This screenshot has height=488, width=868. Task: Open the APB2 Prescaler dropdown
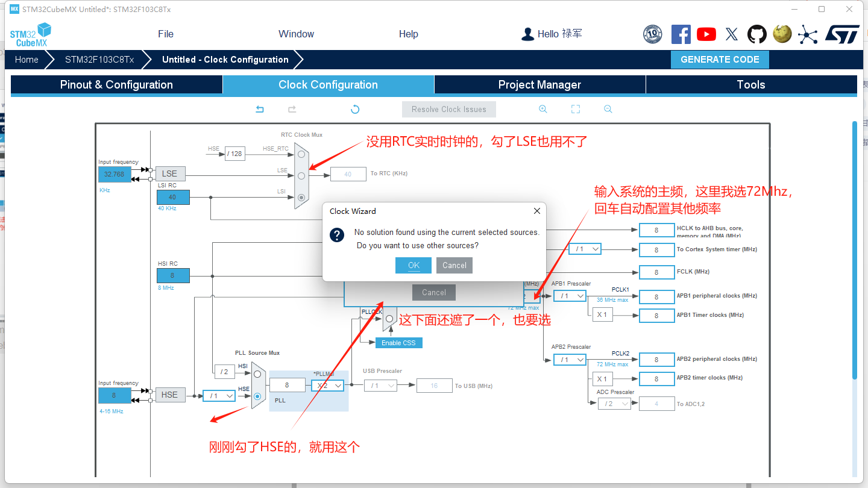570,360
